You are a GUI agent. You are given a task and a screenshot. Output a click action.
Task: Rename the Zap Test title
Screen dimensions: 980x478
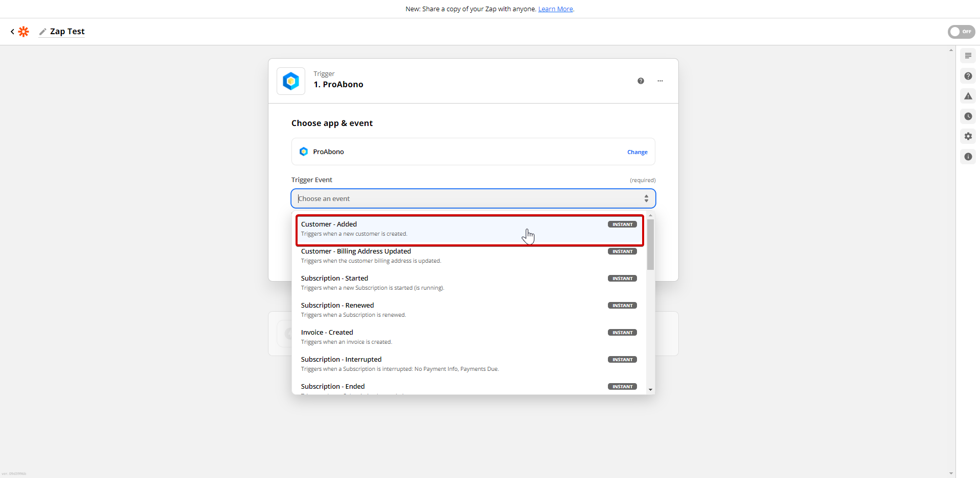(67, 32)
